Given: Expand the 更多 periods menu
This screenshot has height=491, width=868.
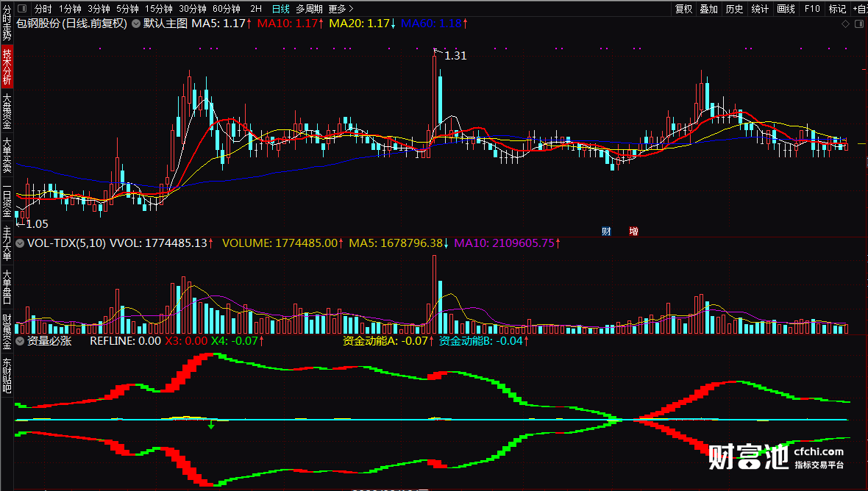Looking at the screenshot, I should [x=341, y=9].
